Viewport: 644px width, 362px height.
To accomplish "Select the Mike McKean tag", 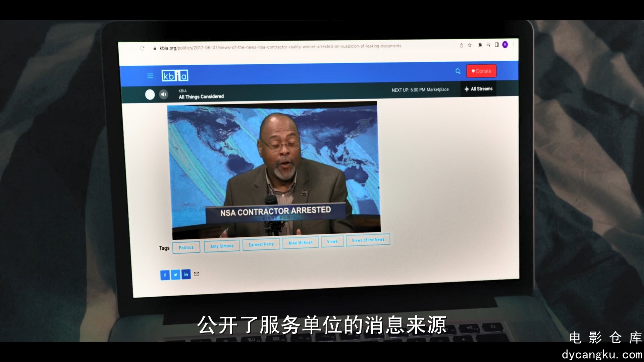I will coord(301,243).
